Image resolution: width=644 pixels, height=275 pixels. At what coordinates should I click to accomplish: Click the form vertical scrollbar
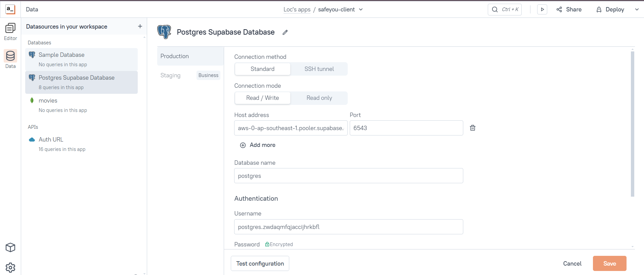pyautogui.click(x=633, y=124)
